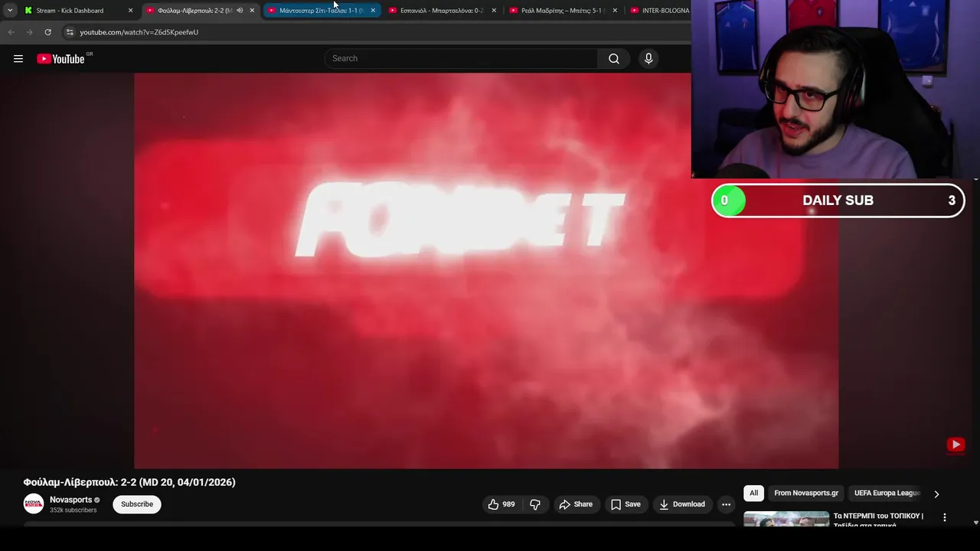
Task: Open the tab search dropdown arrow
Action: point(9,11)
